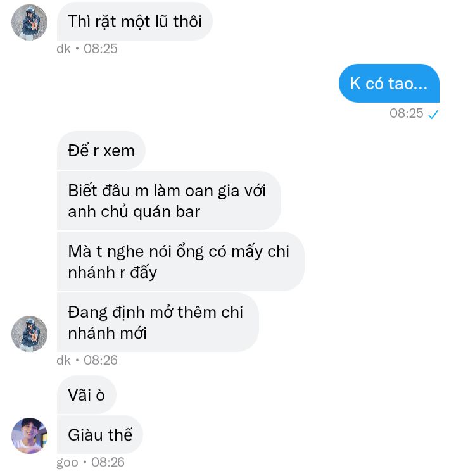
Task: Tap the 'Đang định mở thêm chi nhánh mới' bubble
Action: coord(158,322)
